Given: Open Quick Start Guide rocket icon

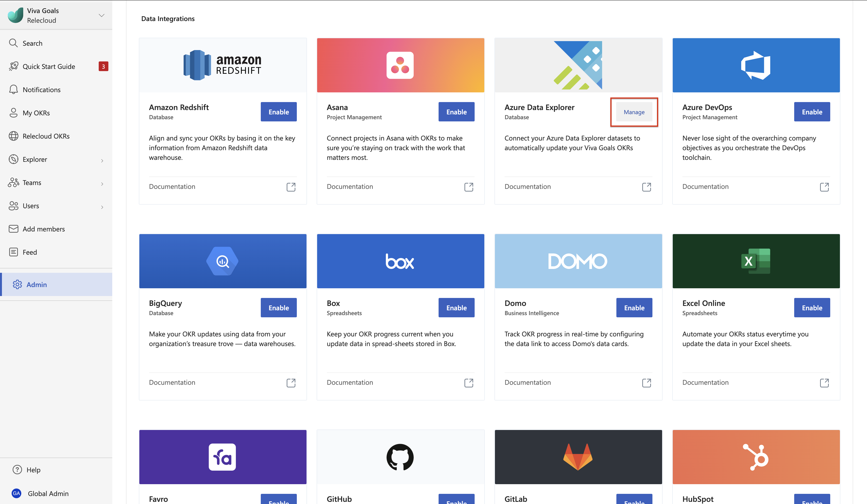Looking at the screenshot, I should point(13,66).
